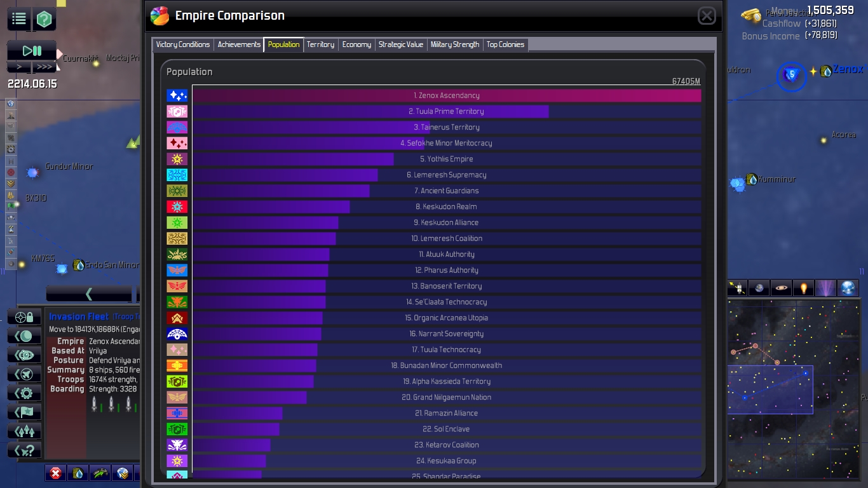Viewport: 868px width, 488px height.
Task: Click the Atuuk Authority flag icon
Action: point(177,254)
